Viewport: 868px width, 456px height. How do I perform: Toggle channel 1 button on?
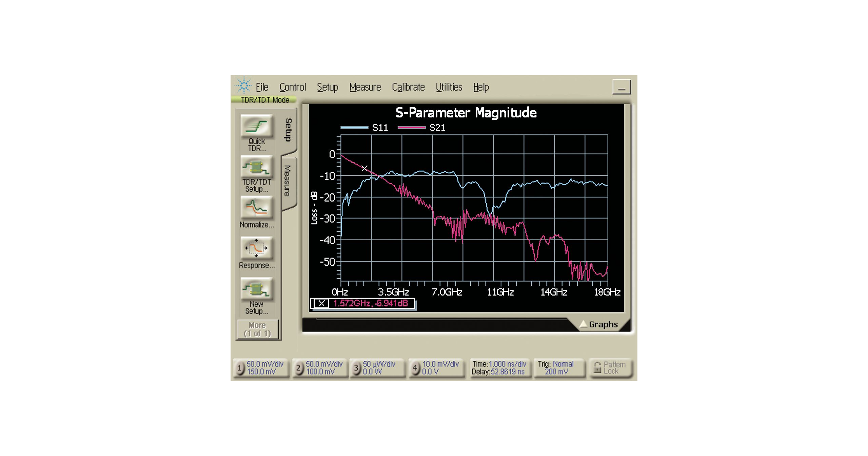pyautogui.click(x=239, y=368)
